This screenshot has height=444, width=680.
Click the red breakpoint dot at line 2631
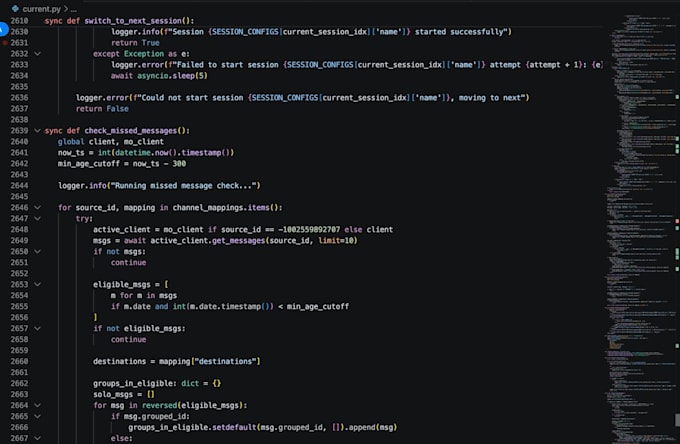(x=5, y=42)
